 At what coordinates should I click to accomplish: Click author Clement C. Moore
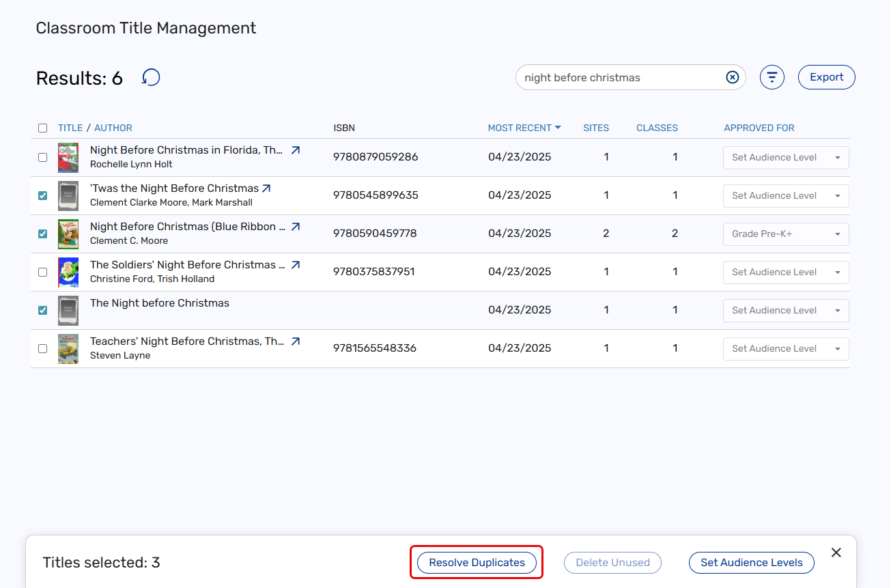pos(129,241)
